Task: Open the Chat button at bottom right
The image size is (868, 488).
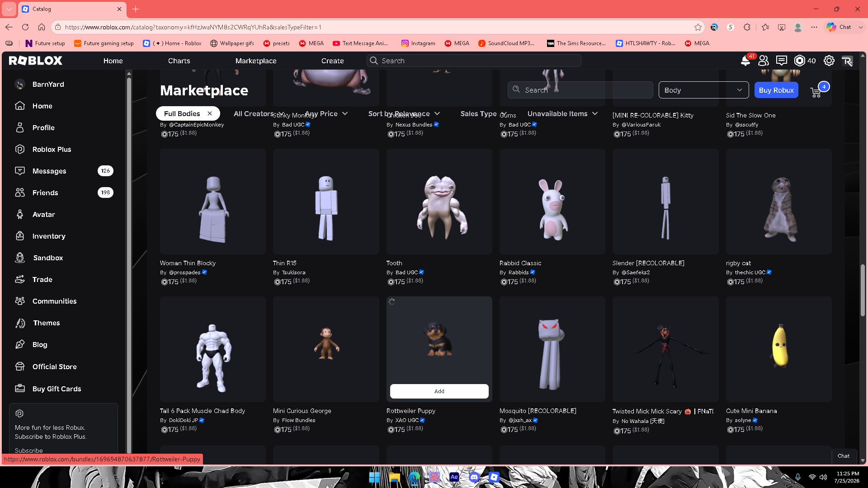Action: coord(843,456)
